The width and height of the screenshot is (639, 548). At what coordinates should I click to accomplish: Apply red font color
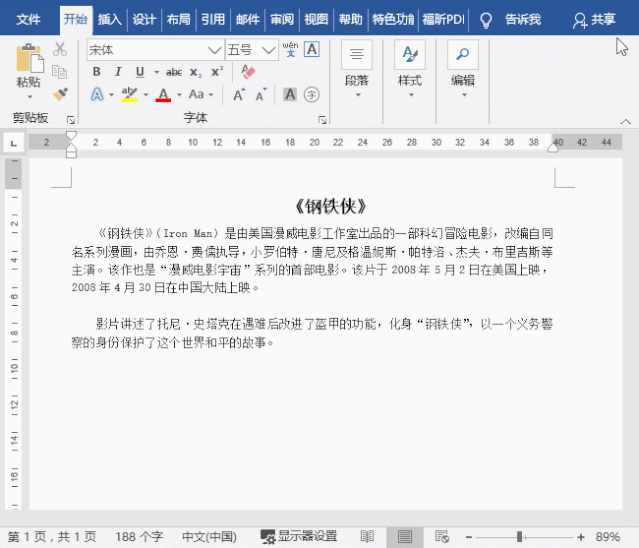tap(163, 95)
